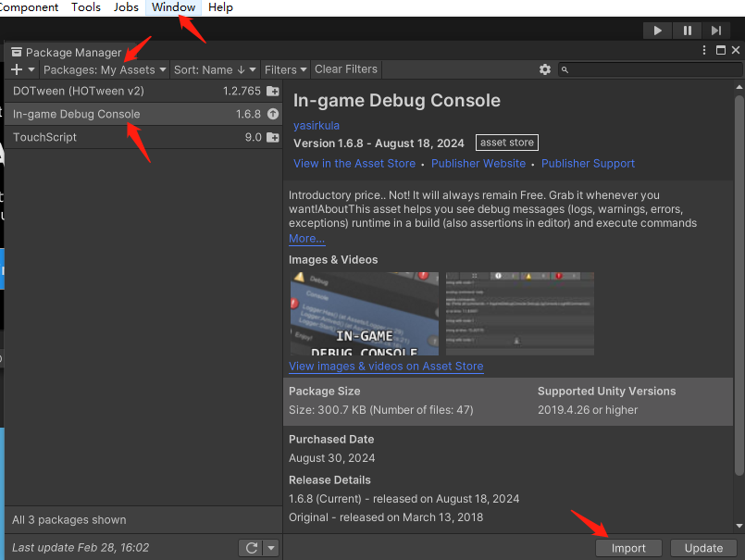This screenshot has width=745, height=560.
Task: Select DOTween (HOTween v2) package
Action: point(143,91)
